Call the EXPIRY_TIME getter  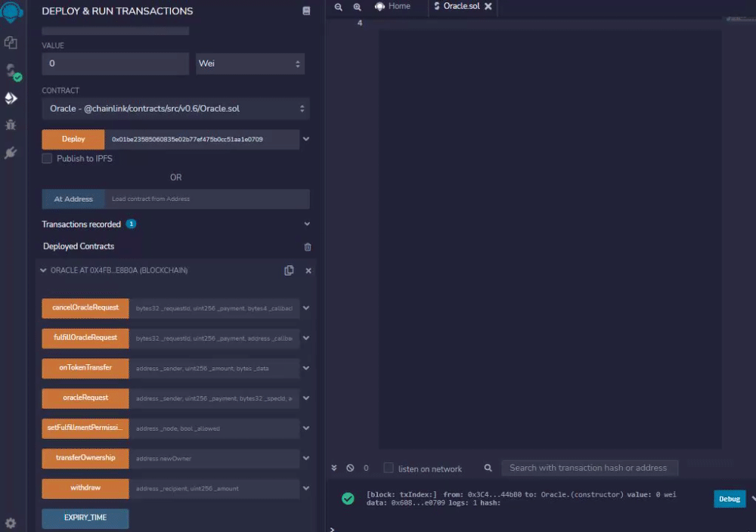pos(85,518)
